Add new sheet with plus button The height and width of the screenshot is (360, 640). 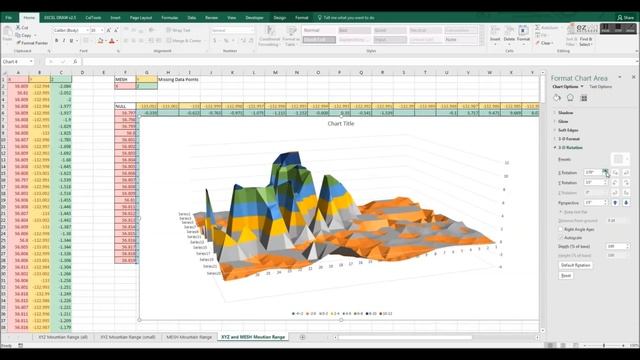point(302,337)
